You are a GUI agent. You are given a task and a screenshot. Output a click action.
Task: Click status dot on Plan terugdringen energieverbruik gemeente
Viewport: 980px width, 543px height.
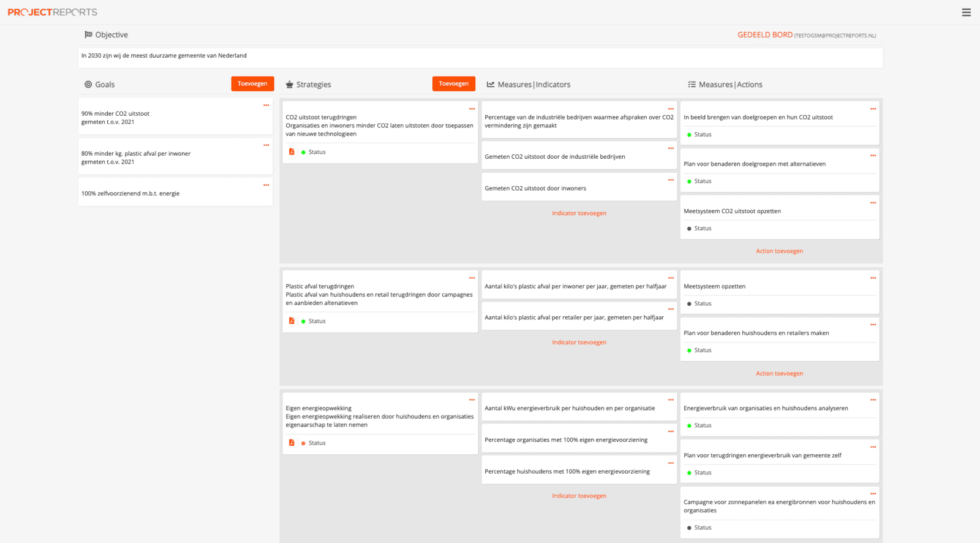tap(689, 473)
